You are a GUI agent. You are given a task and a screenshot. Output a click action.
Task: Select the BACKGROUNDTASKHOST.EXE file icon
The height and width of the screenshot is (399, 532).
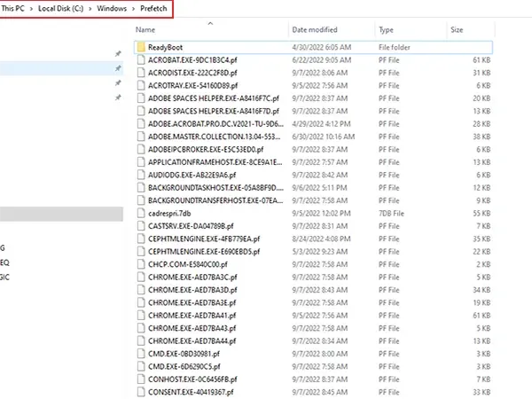(141, 188)
